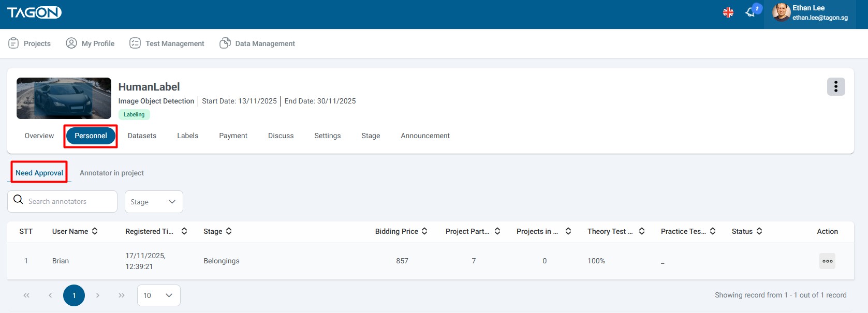
Task: Sort table by Status column
Action: pyautogui.click(x=759, y=231)
